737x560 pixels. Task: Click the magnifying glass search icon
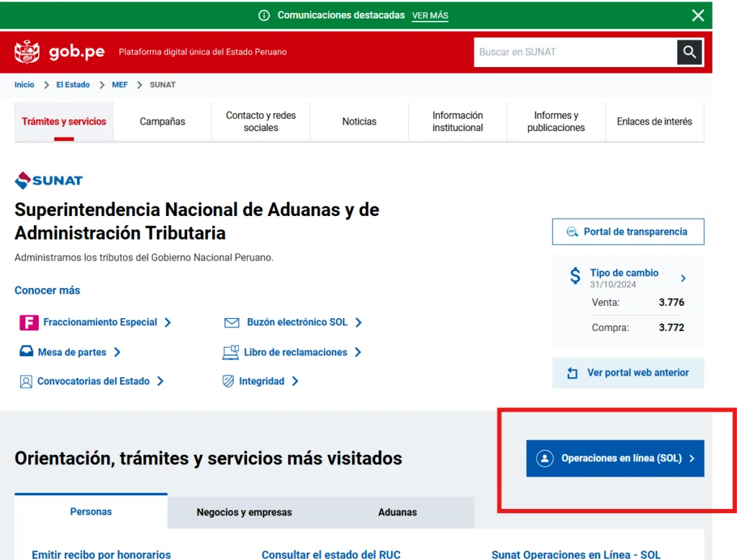tap(689, 52)
